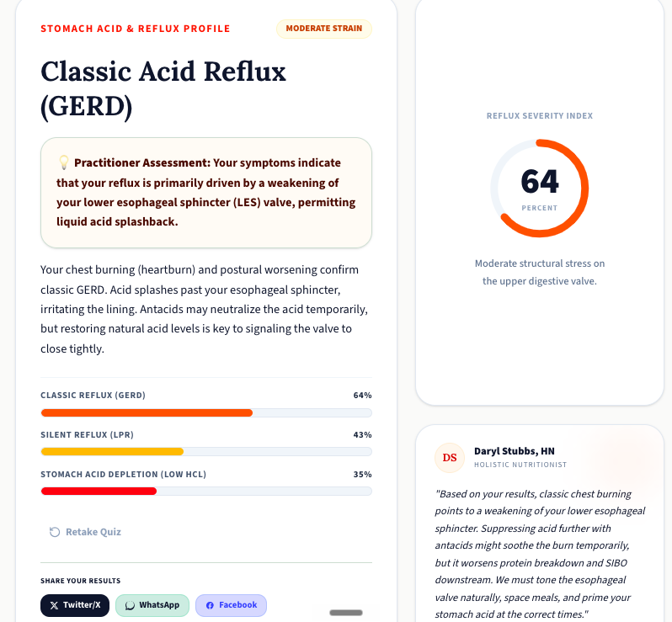Click the 64 percent number in gauge
Image resolution: width=672 pixels, height=622 pixels.
click(540, 181)
